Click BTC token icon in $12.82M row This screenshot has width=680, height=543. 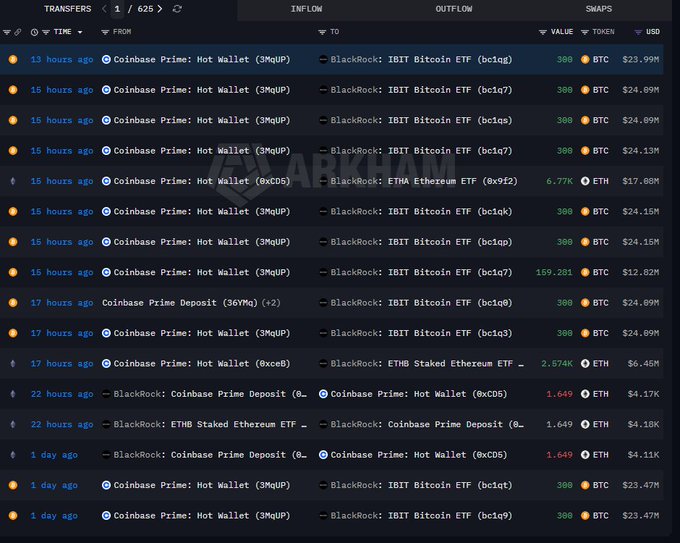(585, 272)
